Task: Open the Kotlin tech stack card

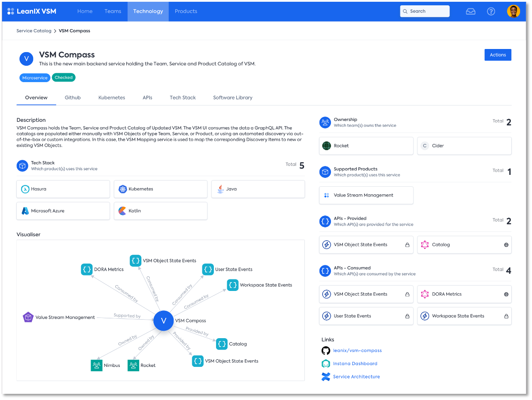Action: pos(160,211)
